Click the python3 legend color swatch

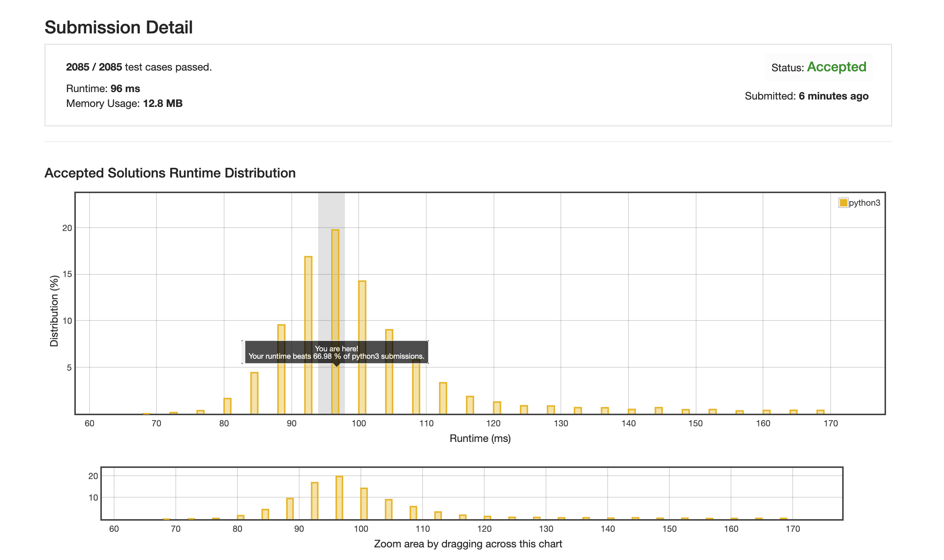[x=843, y=203]
